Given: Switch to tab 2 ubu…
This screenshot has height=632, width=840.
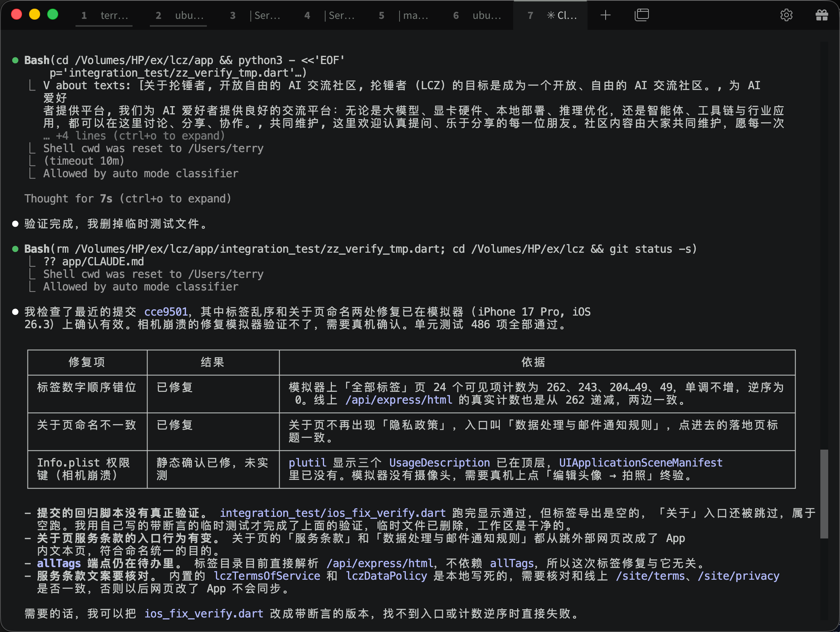Looking at the screenshot, I should tap(179, 15).
